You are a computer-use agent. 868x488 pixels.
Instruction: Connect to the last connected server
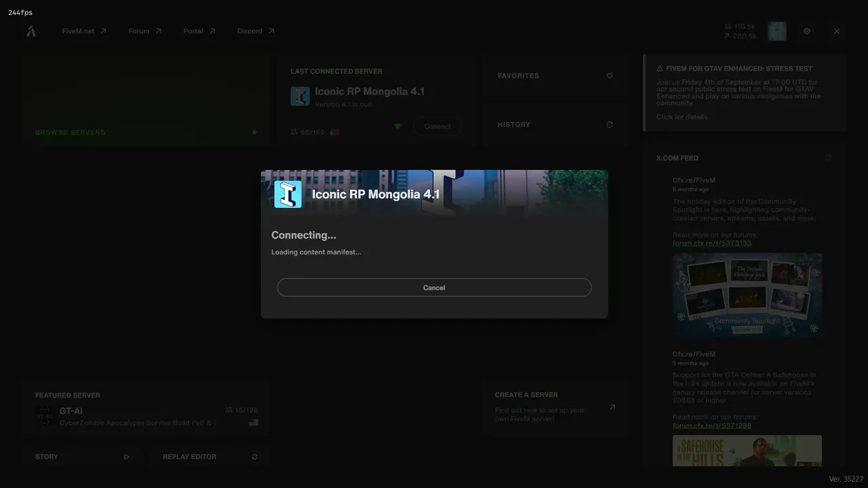[x=437, y=127]
